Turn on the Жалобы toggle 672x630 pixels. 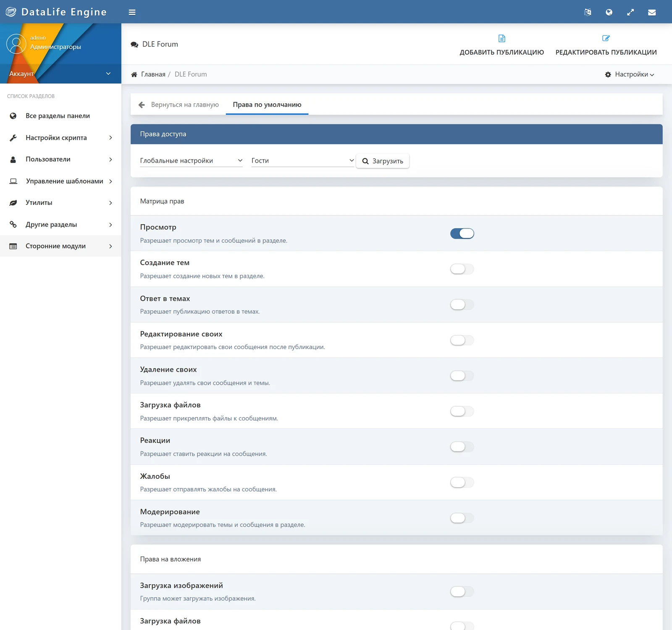pos(462,483)
